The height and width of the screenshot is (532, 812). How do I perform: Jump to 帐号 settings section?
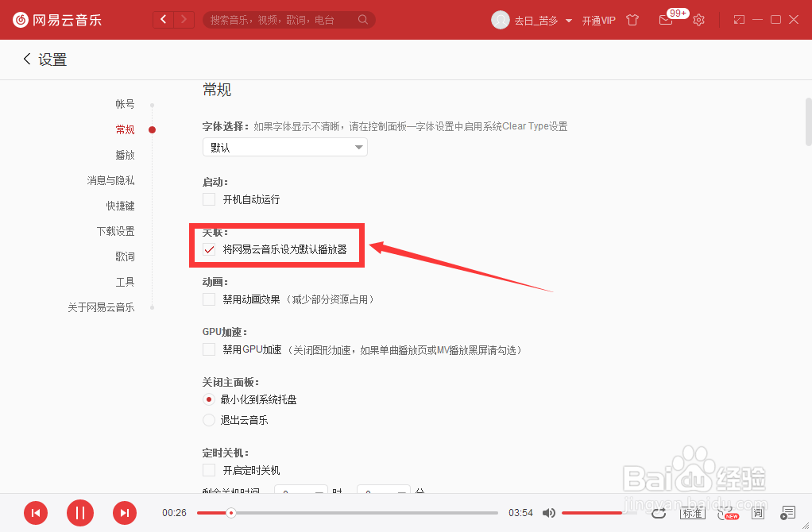(125, 104)
